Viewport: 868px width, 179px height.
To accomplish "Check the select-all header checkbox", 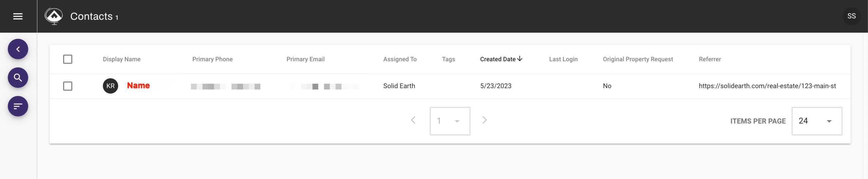I will pyautogui.click(x=68, y=59).
